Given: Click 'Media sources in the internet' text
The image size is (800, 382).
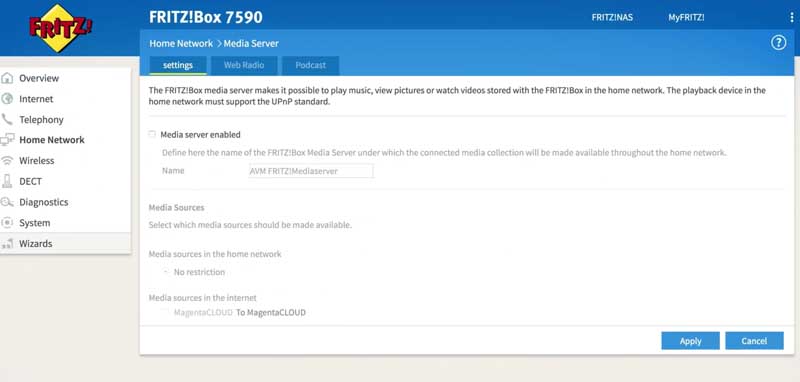Looking at the screenshot, I should (203, 297).
